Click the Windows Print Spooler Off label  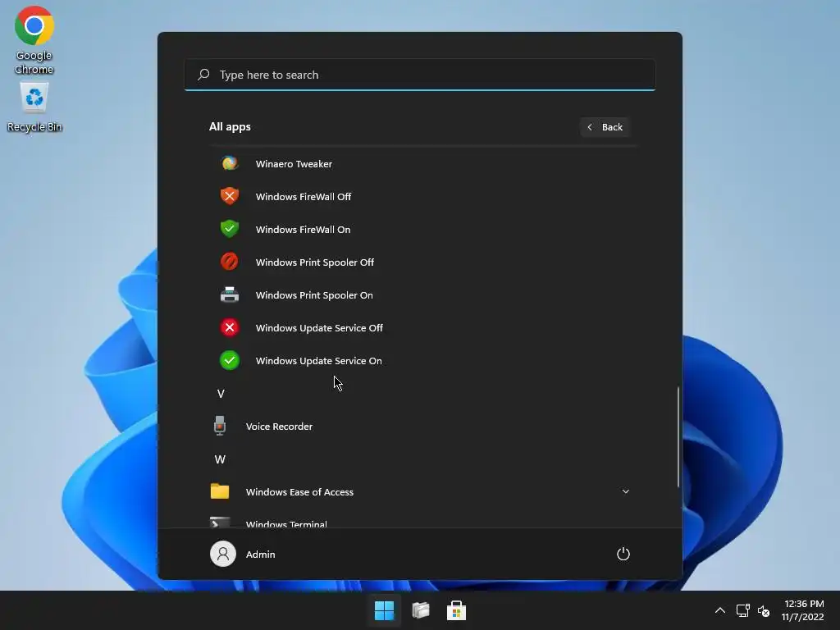(x=314, y=262)
